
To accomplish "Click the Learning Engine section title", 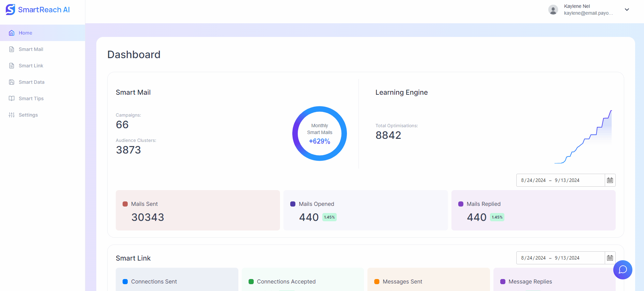I will coord(402,92).
